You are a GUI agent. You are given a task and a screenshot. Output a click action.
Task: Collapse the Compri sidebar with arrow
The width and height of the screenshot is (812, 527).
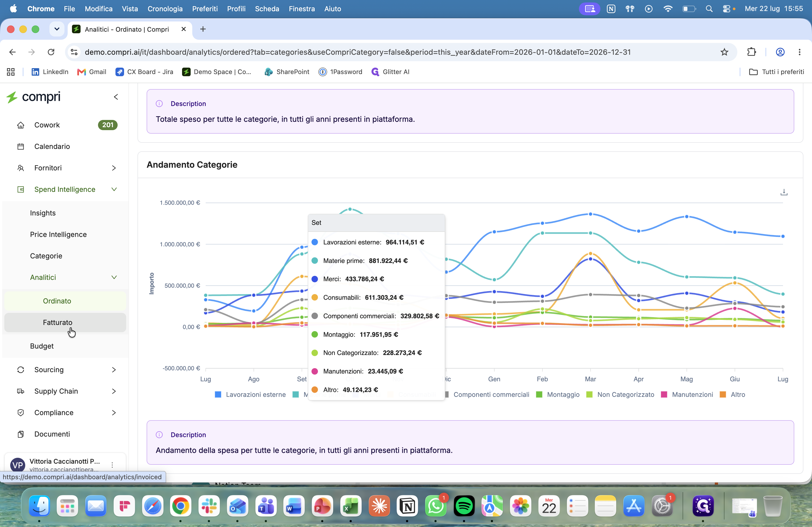click(x=116, y=97)
